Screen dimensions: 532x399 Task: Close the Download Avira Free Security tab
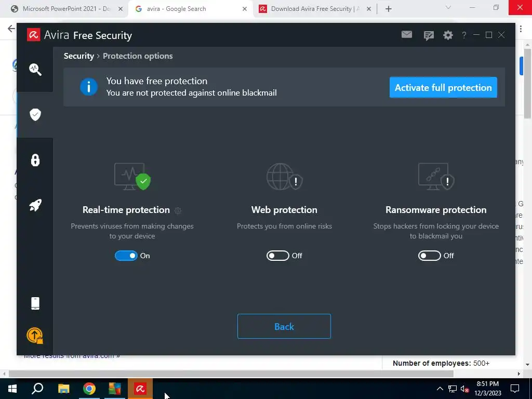[369, 9]
